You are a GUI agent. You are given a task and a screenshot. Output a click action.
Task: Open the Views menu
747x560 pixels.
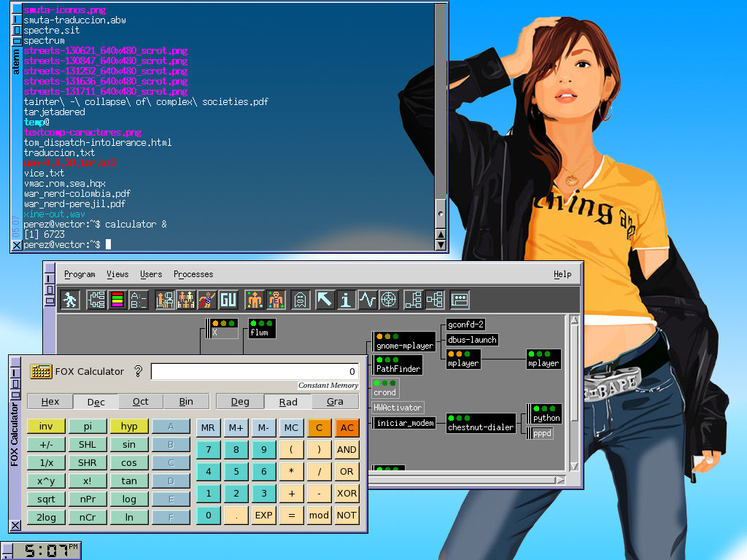click(x=117, y=274)
